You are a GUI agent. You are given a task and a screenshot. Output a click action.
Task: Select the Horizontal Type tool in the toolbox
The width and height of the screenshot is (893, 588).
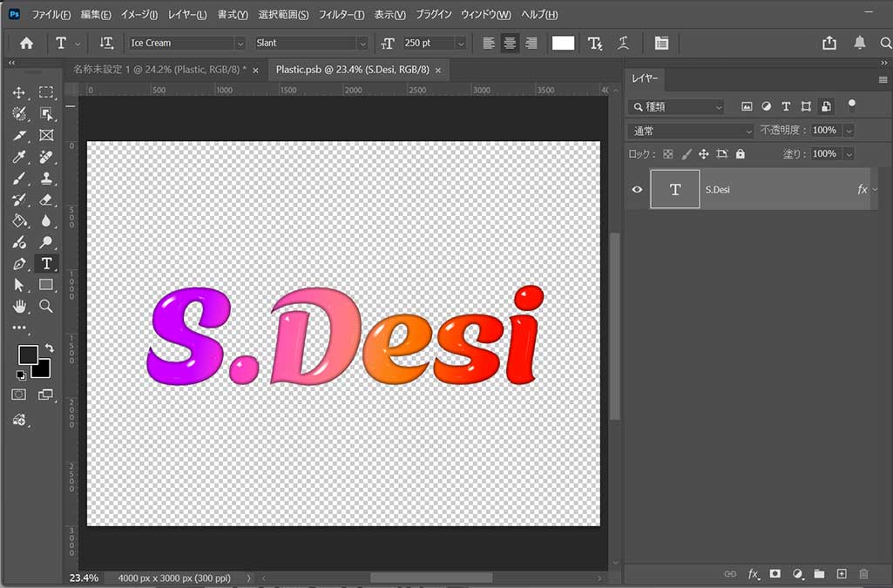(x=46, y=263)
